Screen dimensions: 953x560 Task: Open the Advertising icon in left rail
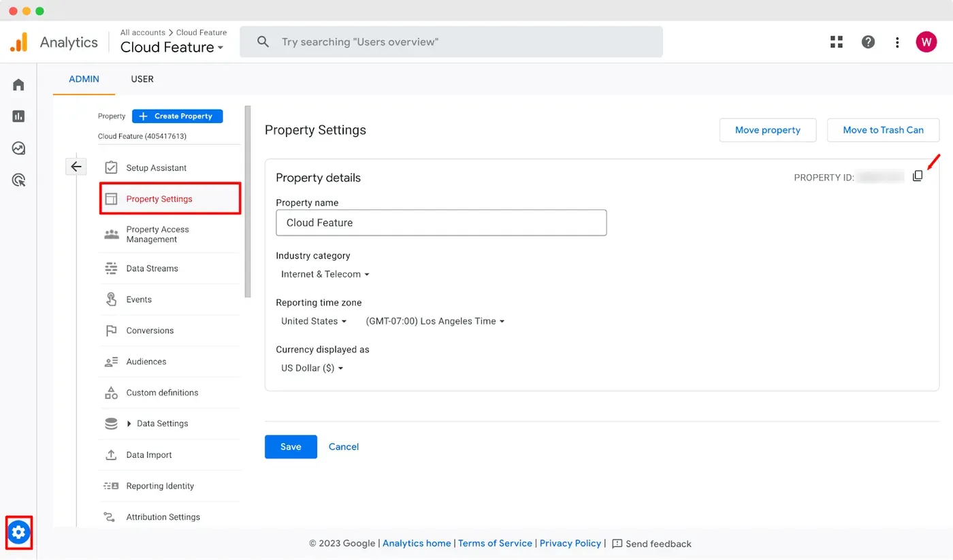[x=18, y=180]
